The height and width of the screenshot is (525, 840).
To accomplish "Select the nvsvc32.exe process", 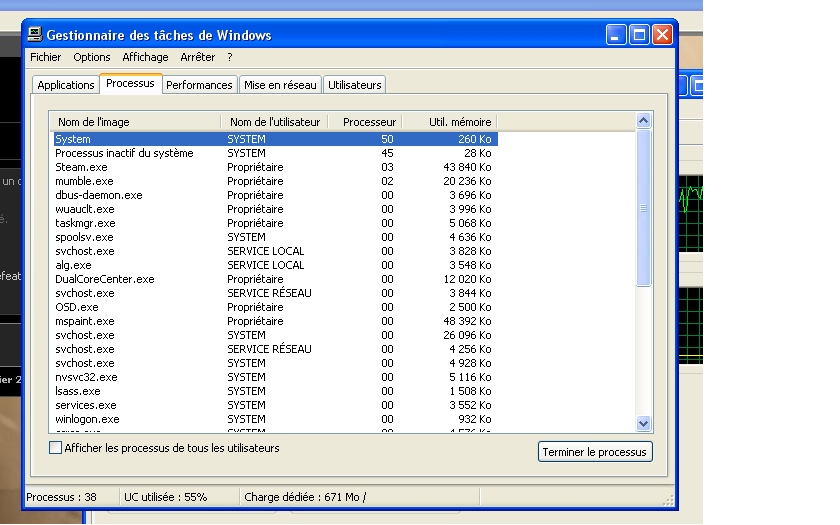I will coord(276,377).
